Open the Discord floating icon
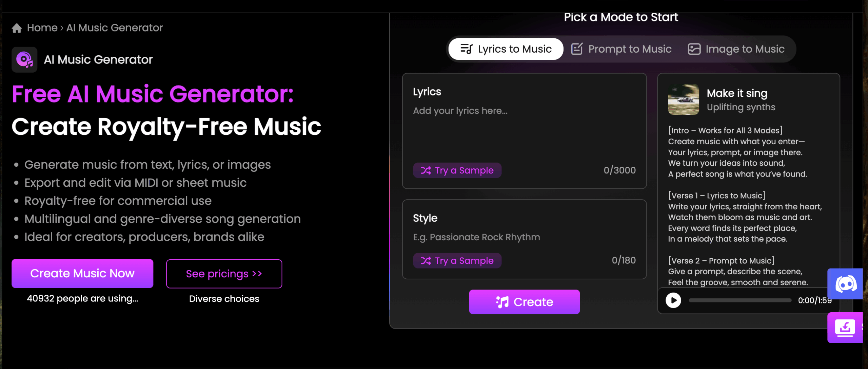Image resolution: width=868 pixels, height=369 pixels. [846, 284]
